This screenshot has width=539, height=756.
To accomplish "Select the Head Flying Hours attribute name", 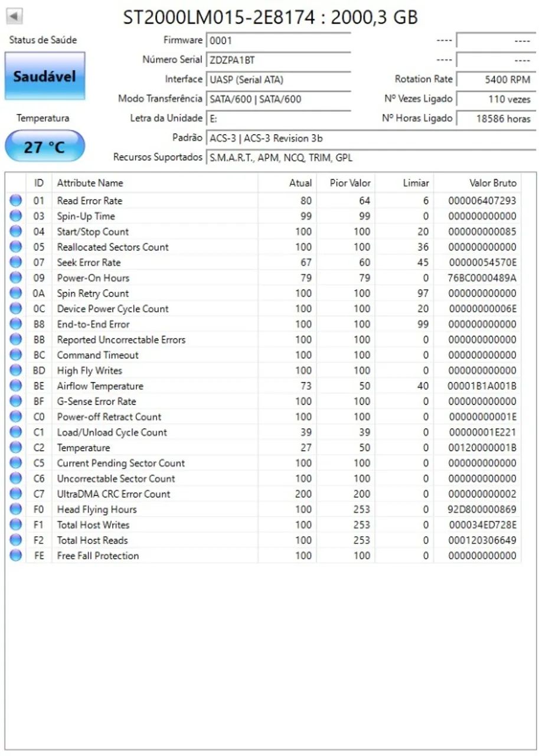I will tap(97, 509).
